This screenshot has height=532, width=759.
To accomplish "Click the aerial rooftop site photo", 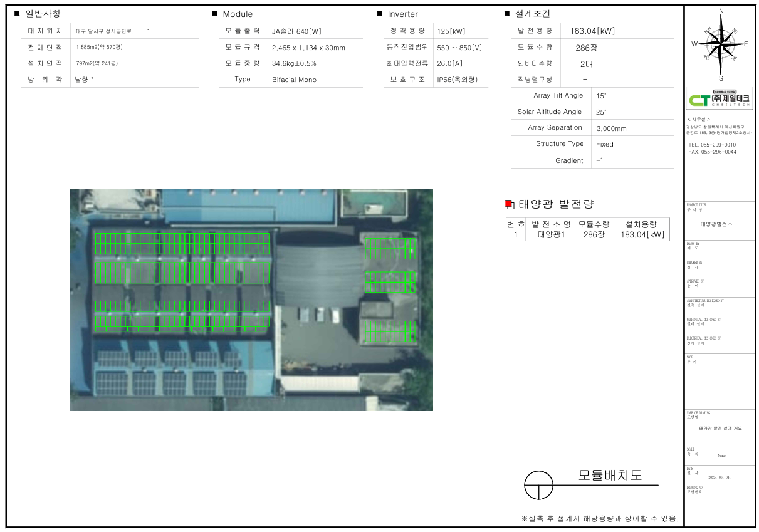I will click(251, 300).
